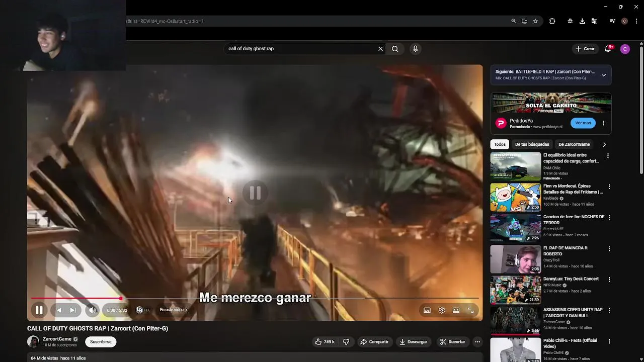This screenshot has width=644, height=362.
Task: Select the 'De ZarcortGame' filter chip
Action: pos(574,144)
